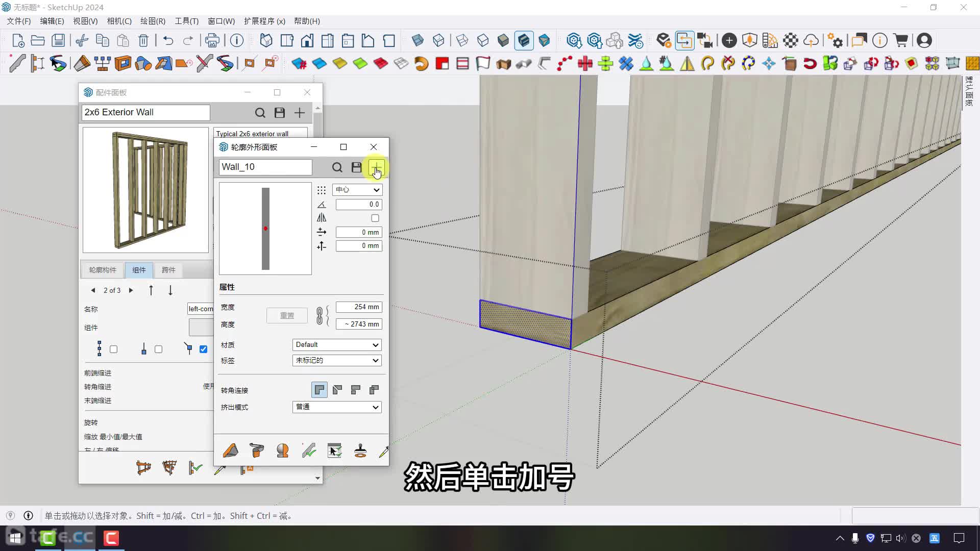This screenshot has width=980, height=551.
Task: Open the 标签 未标记的 dropdown
Action: [337, 361]
